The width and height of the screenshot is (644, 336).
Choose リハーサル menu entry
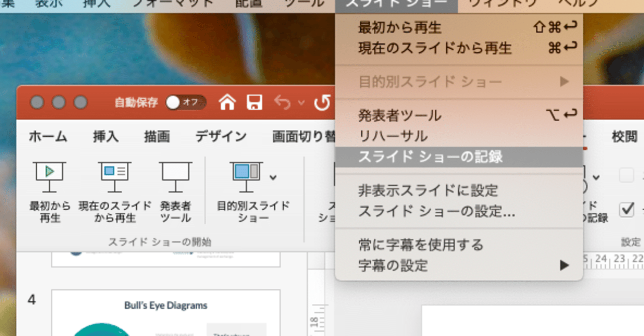click(459, 136)
